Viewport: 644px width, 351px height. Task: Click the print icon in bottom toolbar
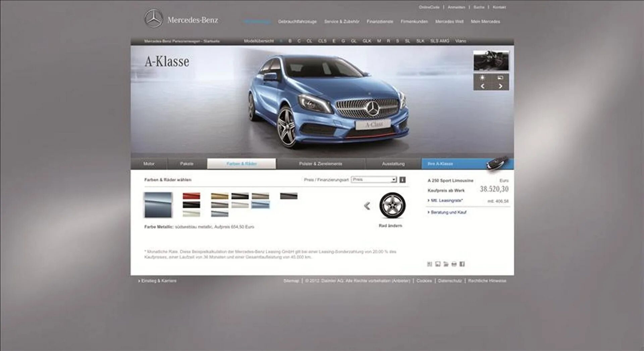pyautogui.click(x=454, y=264)
